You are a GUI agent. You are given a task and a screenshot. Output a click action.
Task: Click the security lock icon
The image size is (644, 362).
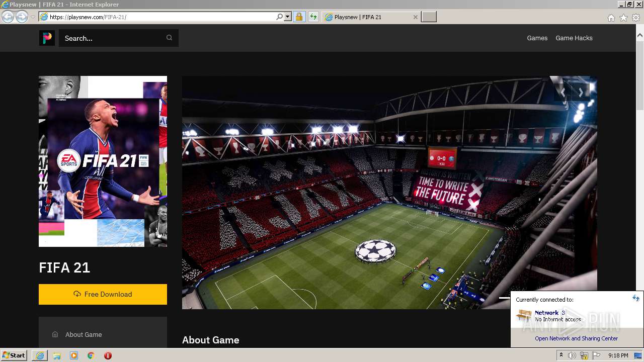click(299, 17)
